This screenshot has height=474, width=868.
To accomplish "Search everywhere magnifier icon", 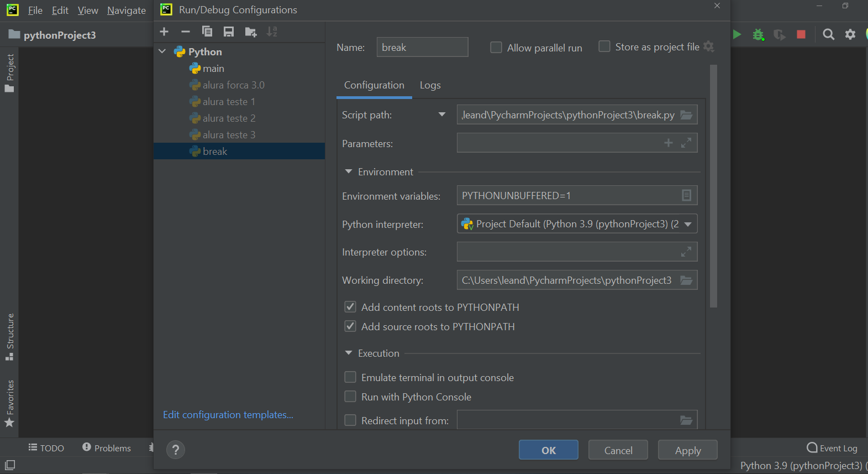I will (x=828, y=34).
